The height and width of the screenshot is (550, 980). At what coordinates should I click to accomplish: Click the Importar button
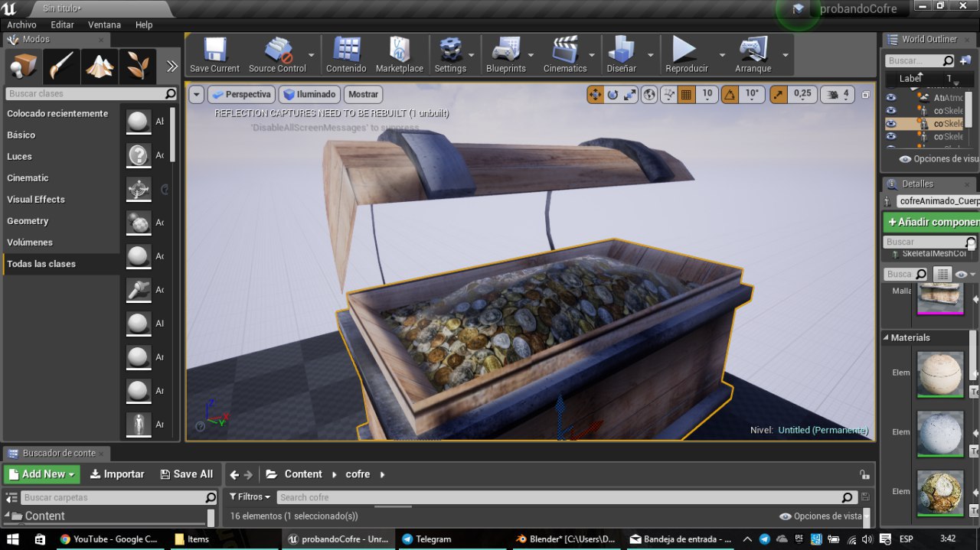[x=117, y=474]
